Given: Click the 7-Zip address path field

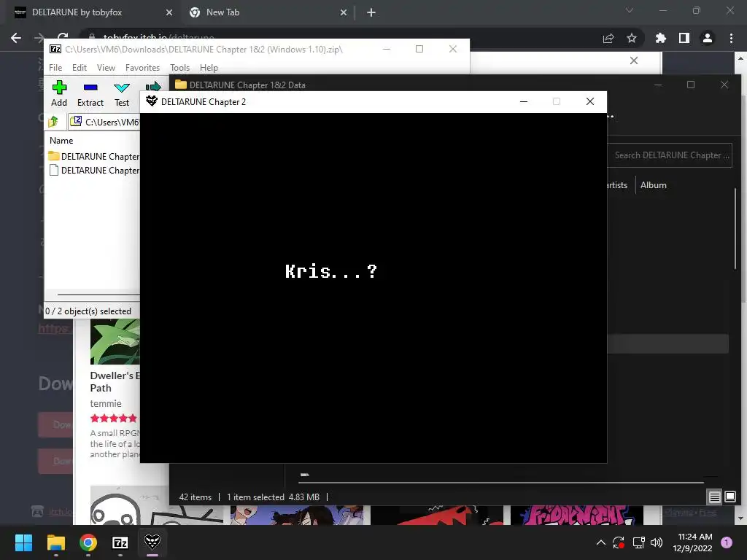Looking at the screenshot, I should coord(104,122).
